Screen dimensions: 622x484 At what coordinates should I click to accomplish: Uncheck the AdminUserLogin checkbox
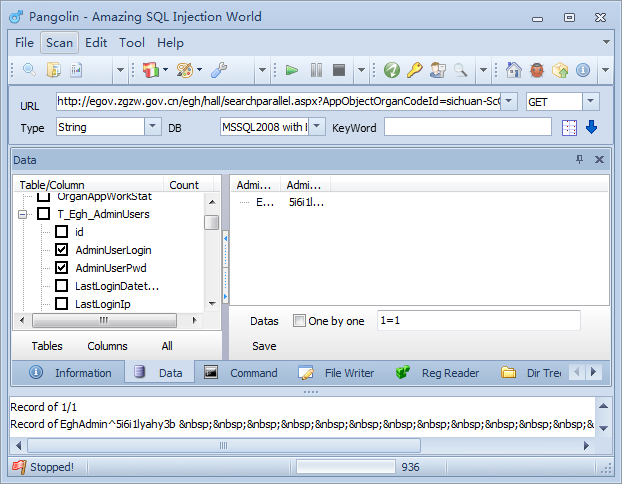coord(61,250)
